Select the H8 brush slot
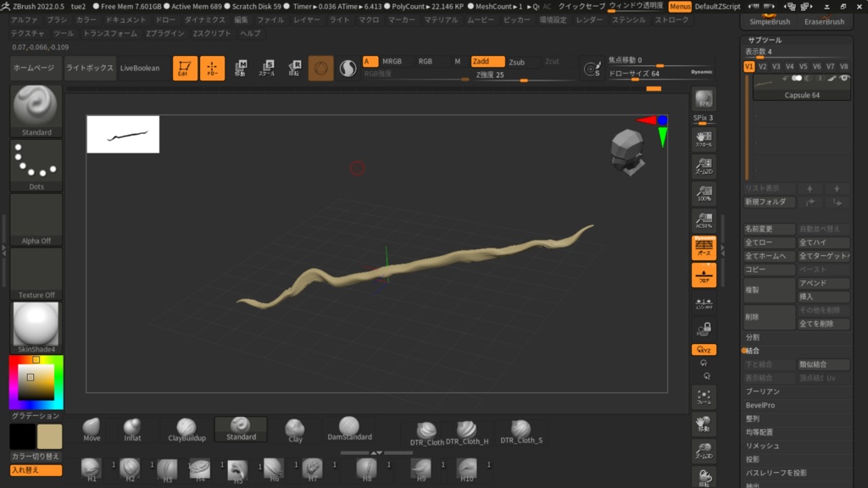868x488 pixels. click(366, 469)
